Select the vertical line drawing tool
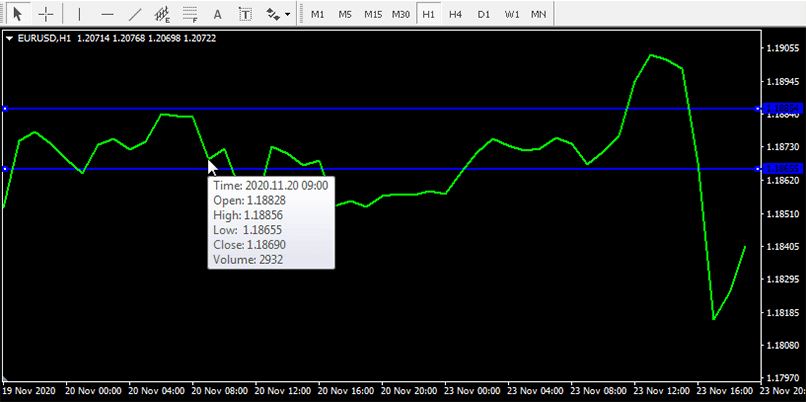This screenshot has width=806, height=402. coord(80,14)
